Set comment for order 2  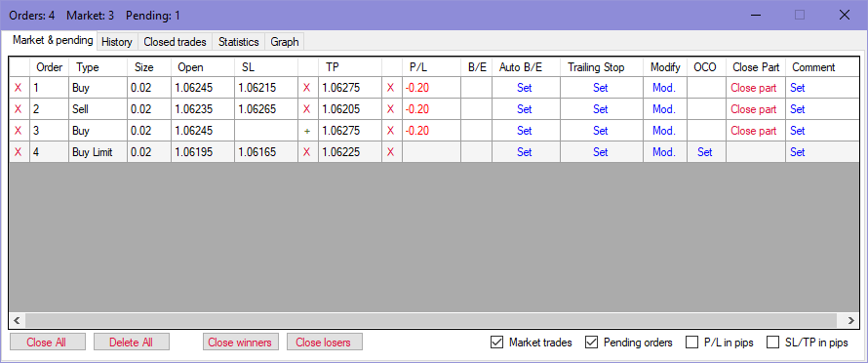[x=797, y=109]
